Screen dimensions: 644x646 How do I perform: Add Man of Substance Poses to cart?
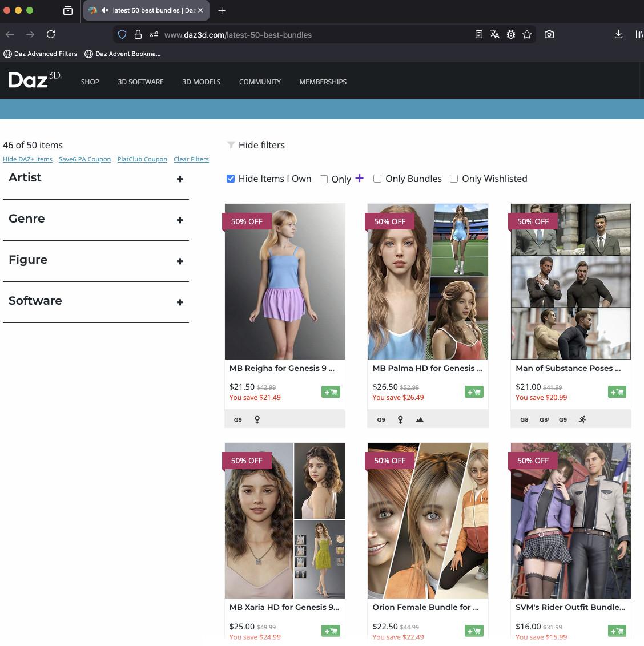click(x=617, y=392)
